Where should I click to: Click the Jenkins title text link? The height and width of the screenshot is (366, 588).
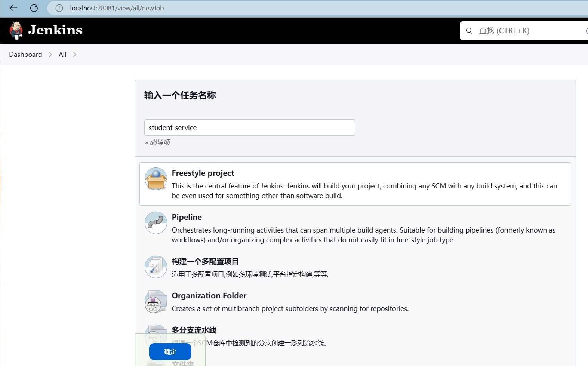55,30
